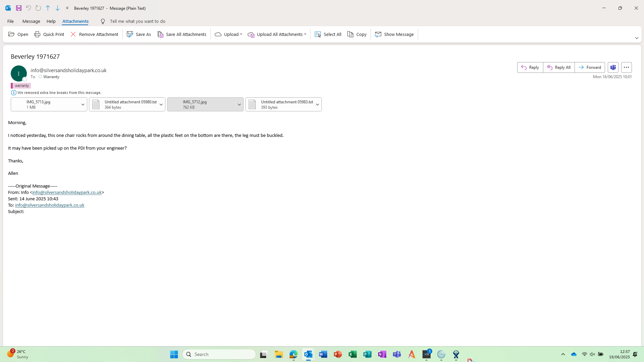Open the Help tab
Viewport: 644px width, 362px height.
tap(51, 21)
